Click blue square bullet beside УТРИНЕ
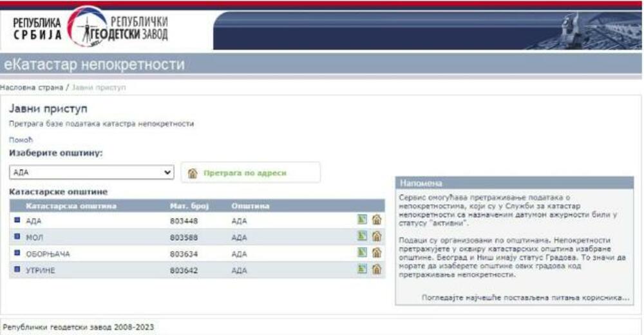This screenshot has height=335, width=644. coord(17,269)
